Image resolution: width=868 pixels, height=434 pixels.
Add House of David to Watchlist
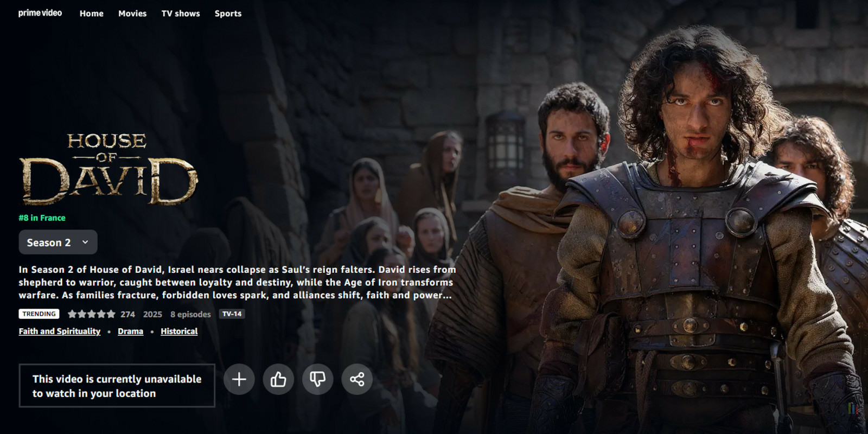point(239,379)
